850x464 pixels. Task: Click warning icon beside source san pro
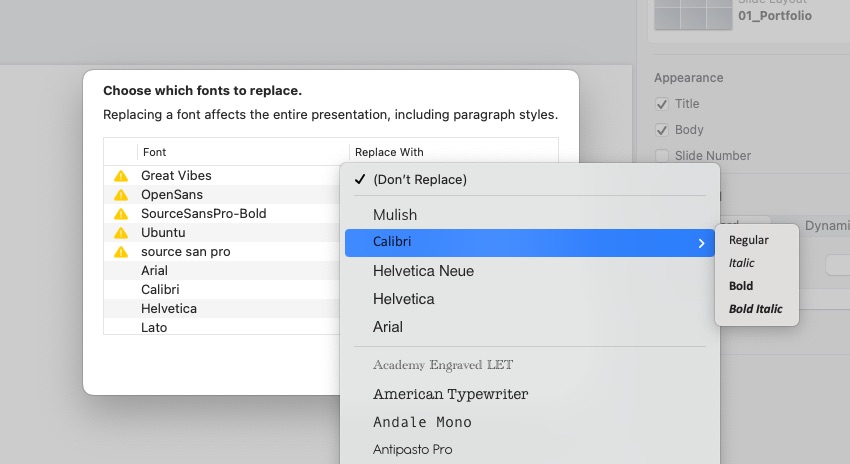[x=121, y=252]
